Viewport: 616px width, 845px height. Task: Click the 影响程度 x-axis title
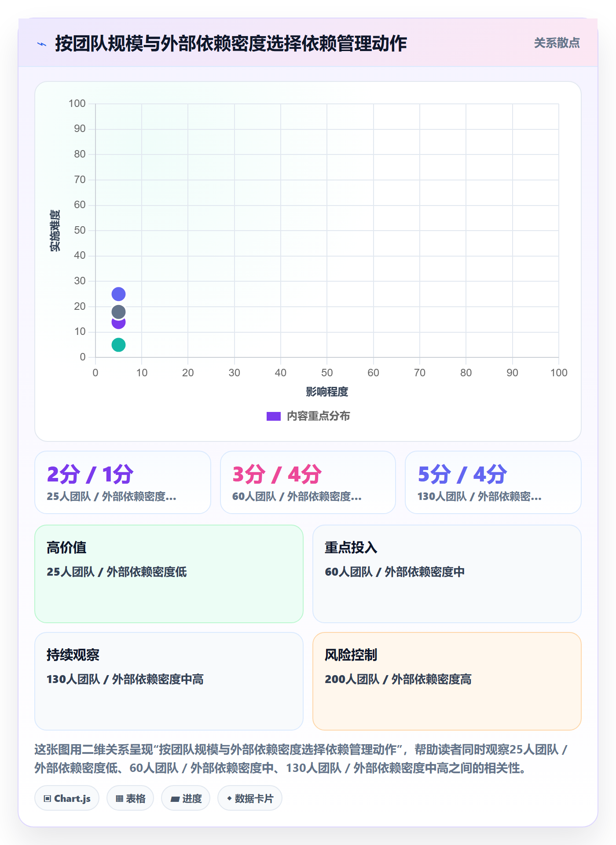[x=327, y=392]
